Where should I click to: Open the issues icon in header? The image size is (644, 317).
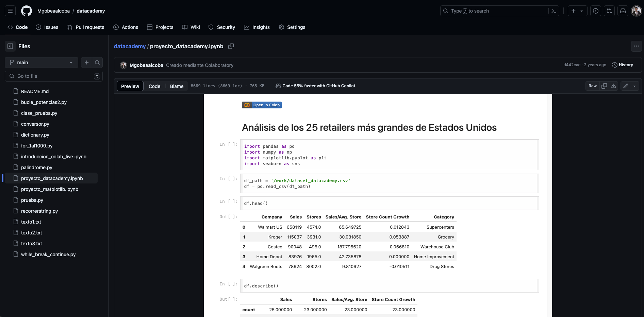(x=596, y=11)
